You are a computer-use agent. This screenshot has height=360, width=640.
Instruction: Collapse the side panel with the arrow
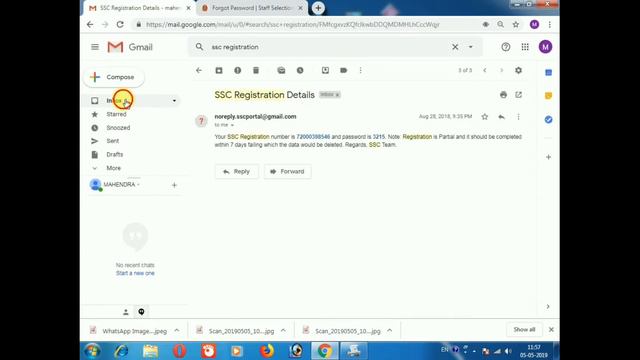[548, 307]
